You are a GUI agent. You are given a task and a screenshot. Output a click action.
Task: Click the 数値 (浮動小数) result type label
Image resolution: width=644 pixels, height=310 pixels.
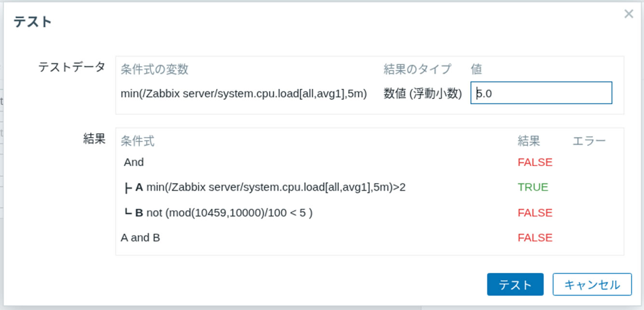(x=422, y=93)
